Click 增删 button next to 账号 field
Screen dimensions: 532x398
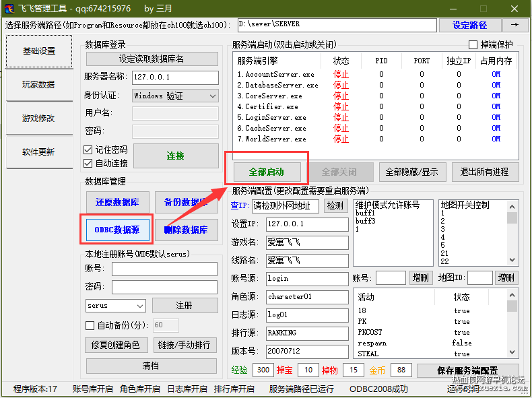pos(420,277)
